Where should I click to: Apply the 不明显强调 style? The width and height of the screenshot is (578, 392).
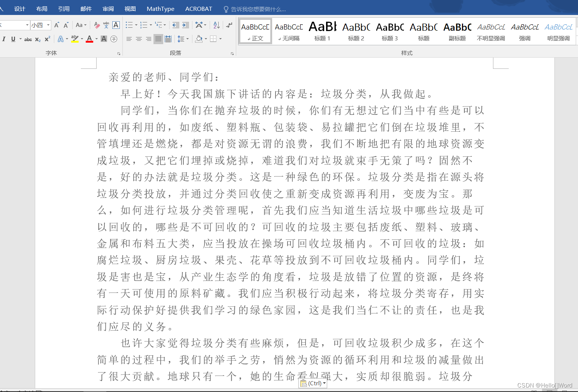[x=491, y=31]
